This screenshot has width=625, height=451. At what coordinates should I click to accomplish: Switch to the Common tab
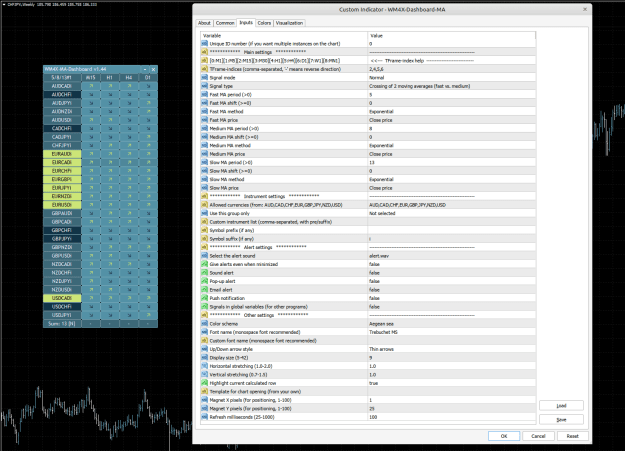[225, 23]
